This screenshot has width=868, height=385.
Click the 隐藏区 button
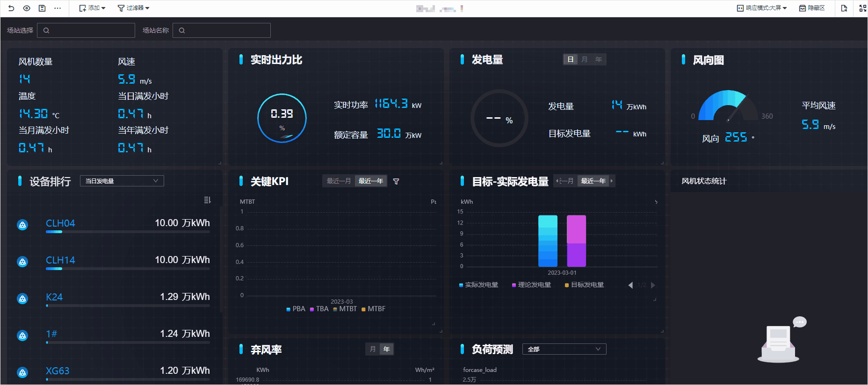(812, 8)
